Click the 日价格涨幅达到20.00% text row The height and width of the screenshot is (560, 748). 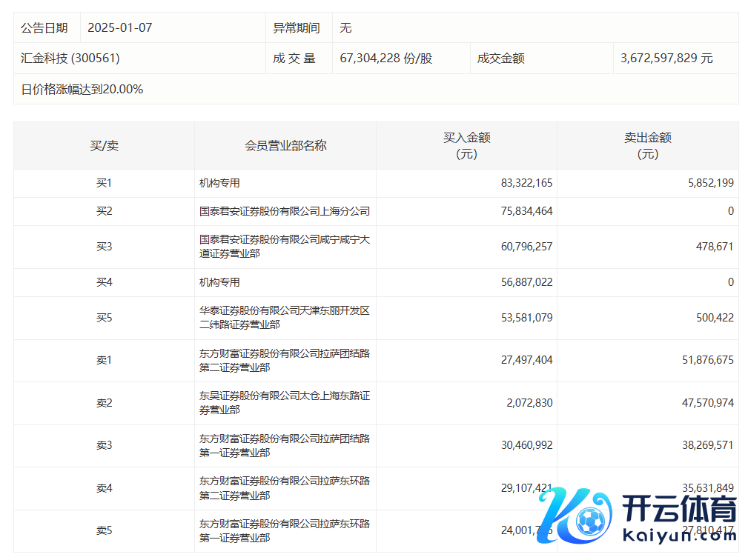click(82, 89)
